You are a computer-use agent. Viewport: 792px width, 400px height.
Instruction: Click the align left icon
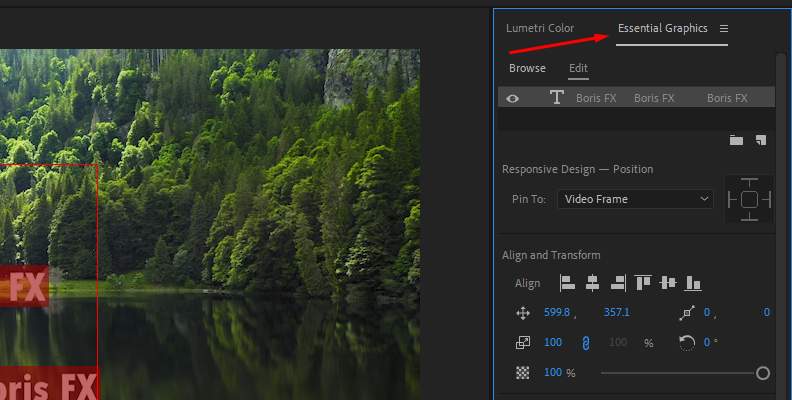567,284
